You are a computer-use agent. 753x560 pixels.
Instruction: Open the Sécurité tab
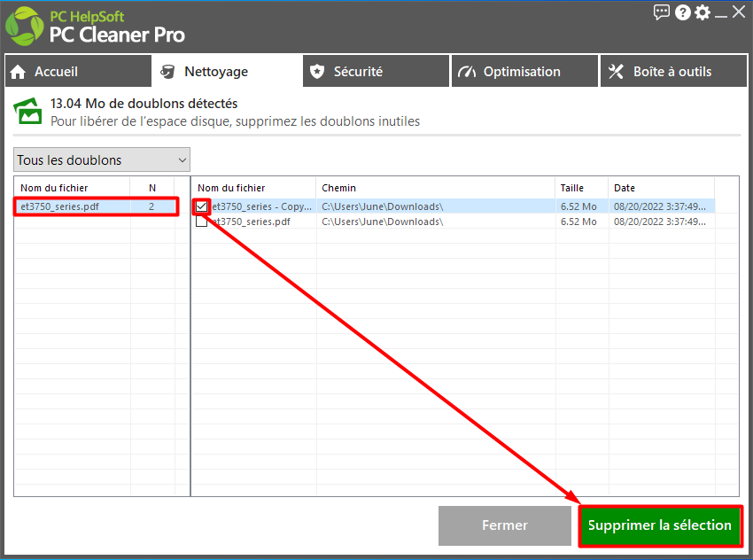[x=376, y=72]
